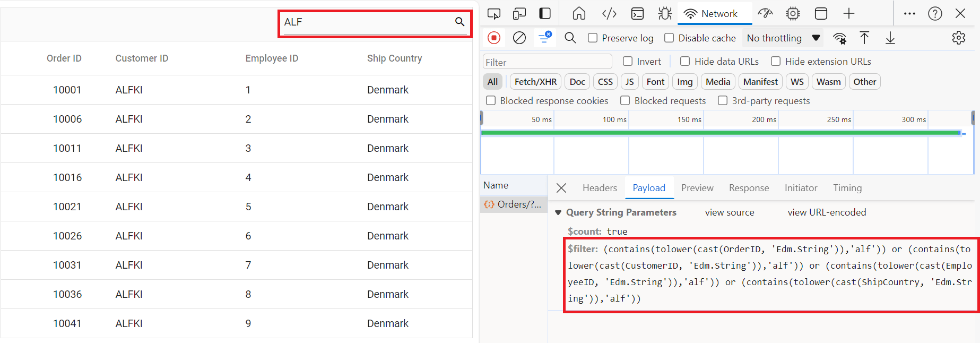Toggle device emulation mode

tap(519, 14)
